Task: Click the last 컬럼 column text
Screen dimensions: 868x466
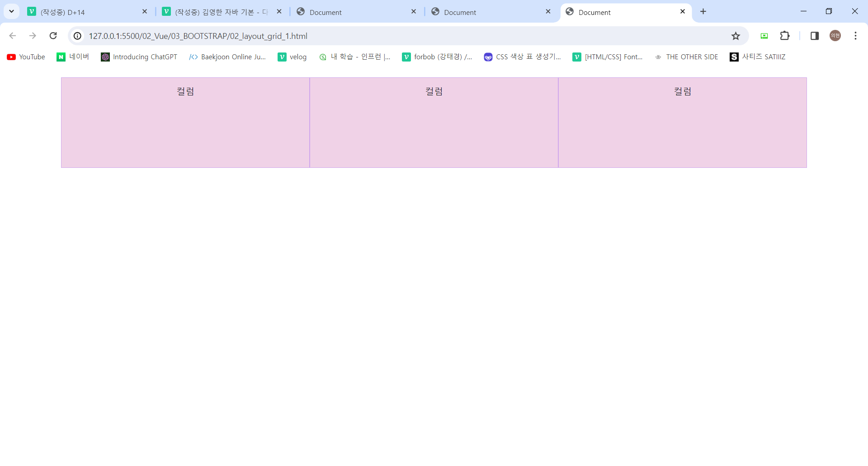Action: (x=683, y=91)
